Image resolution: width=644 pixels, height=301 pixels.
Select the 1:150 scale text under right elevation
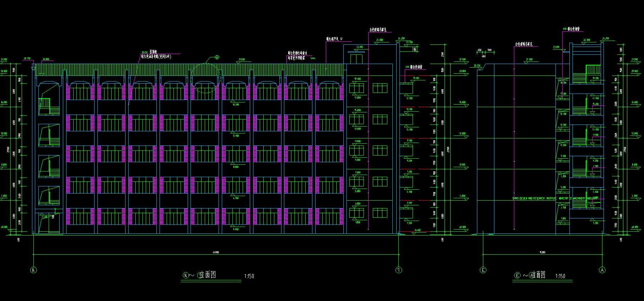tap(560, 276)
